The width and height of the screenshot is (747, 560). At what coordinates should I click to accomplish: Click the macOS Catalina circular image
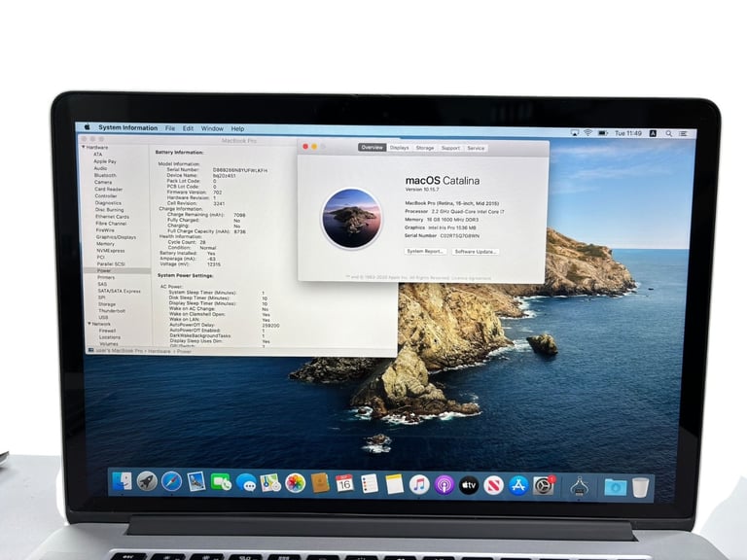351,218
